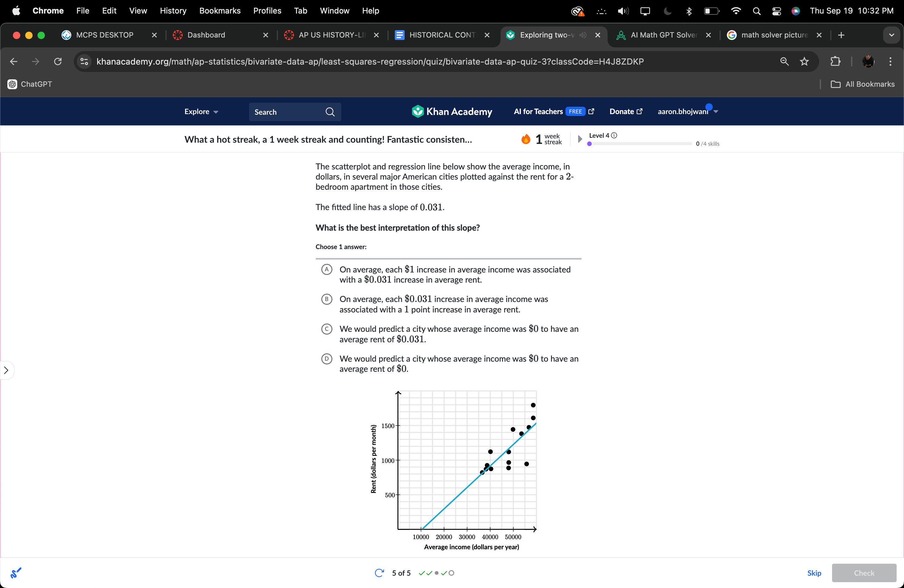Select answer choice A radio button

tap(327, 269)
